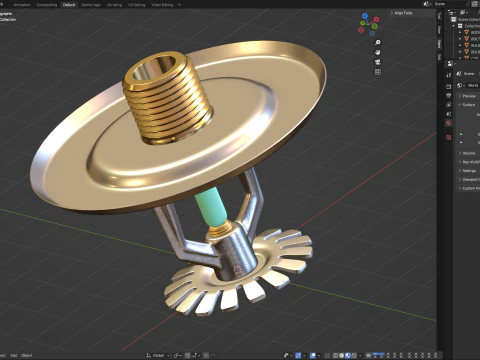Switch to the Default workspace tab
Viewport: 480px width, 360px height.
tap(69, 5)
